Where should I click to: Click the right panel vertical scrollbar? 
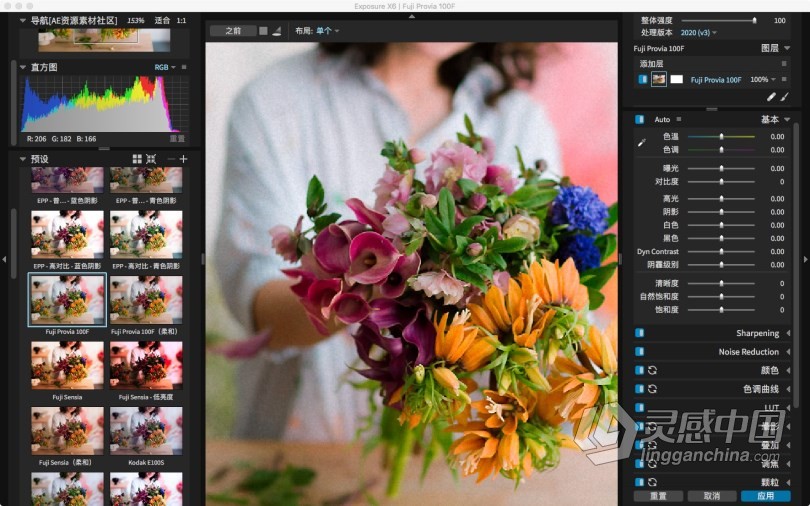point(796,263)
